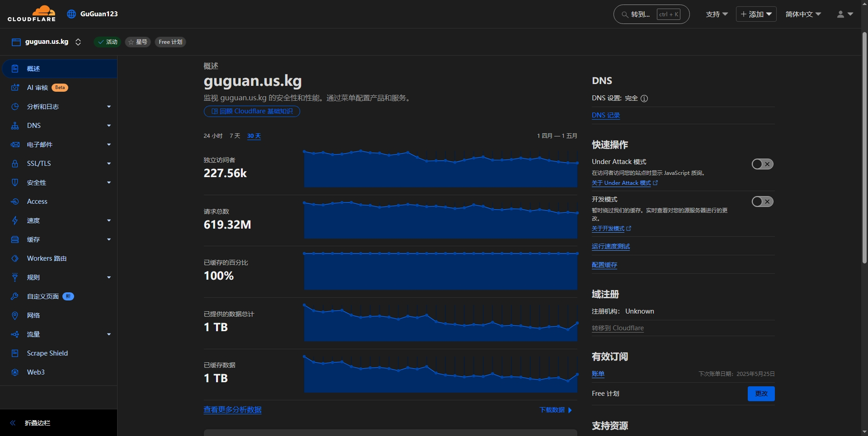
Task: Expand the 分析和日志 sidebar section
Action: pos(109,107)
